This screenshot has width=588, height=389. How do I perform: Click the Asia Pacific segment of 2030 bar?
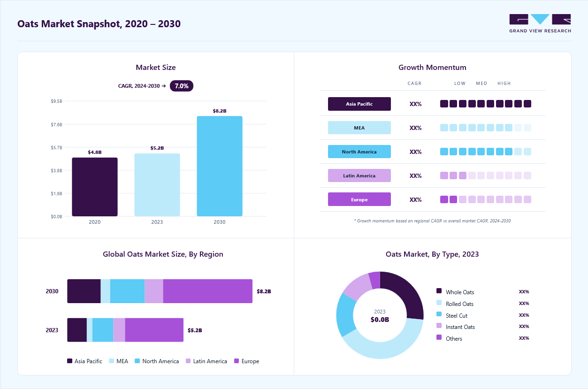click(84, 291)
